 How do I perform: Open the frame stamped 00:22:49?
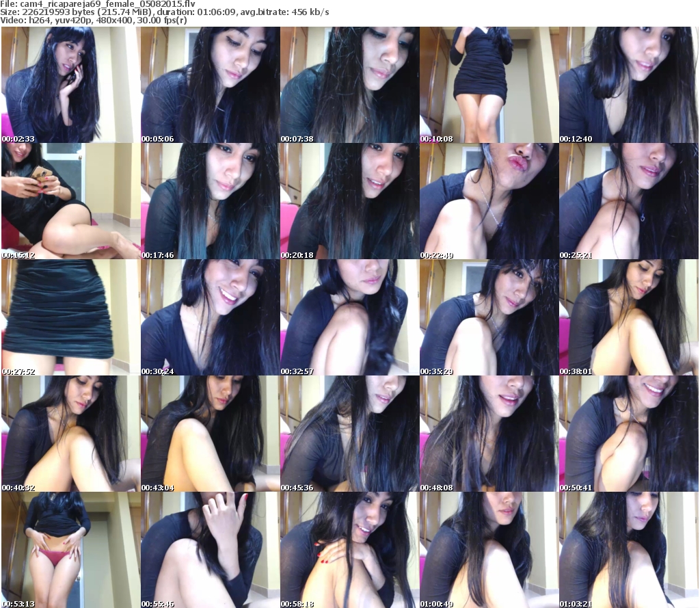pyautogui.click(x=489, y=201)
